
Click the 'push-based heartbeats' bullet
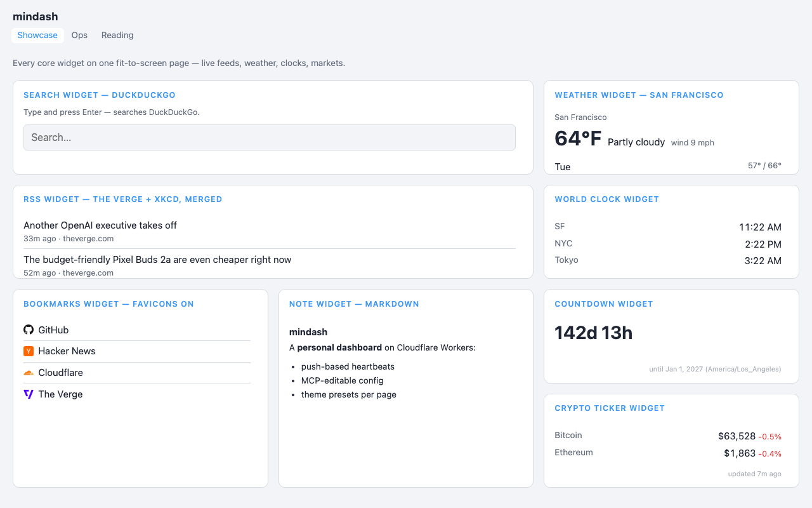pyautogui.click(x=348, y=366)
